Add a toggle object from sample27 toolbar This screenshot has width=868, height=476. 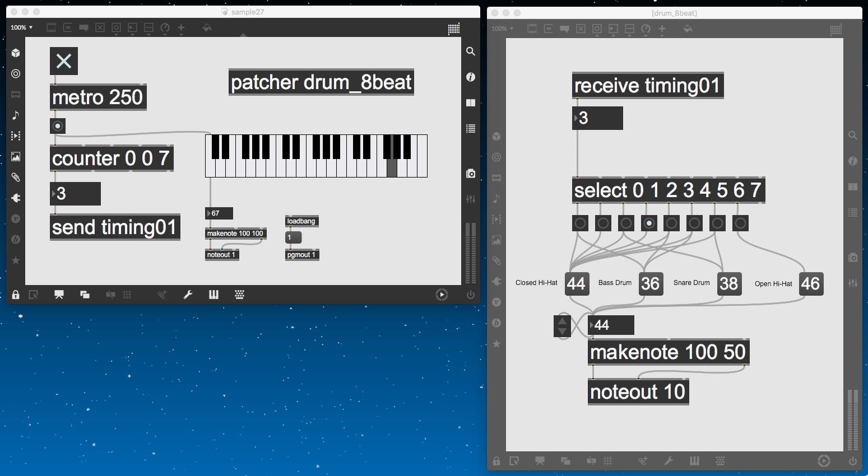click(x=100, y=27)
